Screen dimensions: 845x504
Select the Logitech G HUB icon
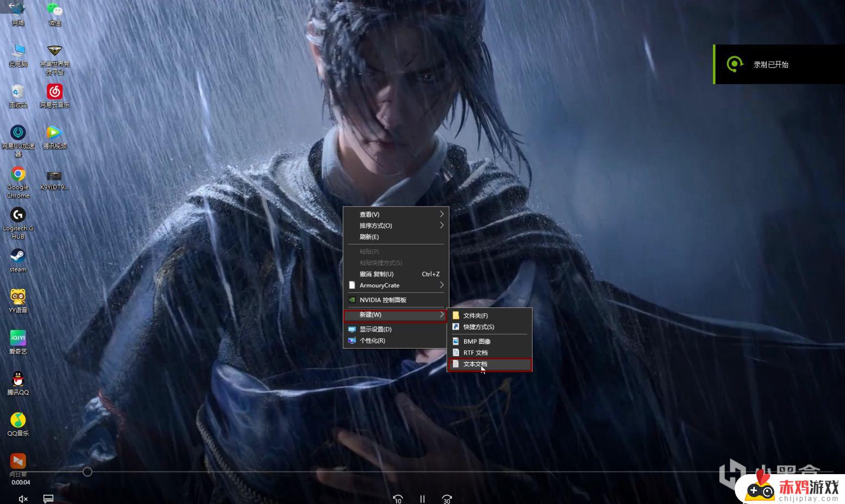coord(18,223)
